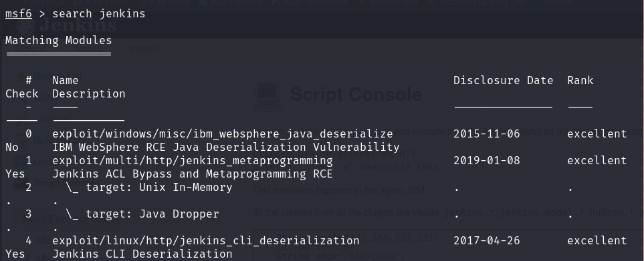Click index number 4 of the jenkins_cli_deserialization row
The height and width of the screenshot is (261, 644).
[x=28, y=240]
